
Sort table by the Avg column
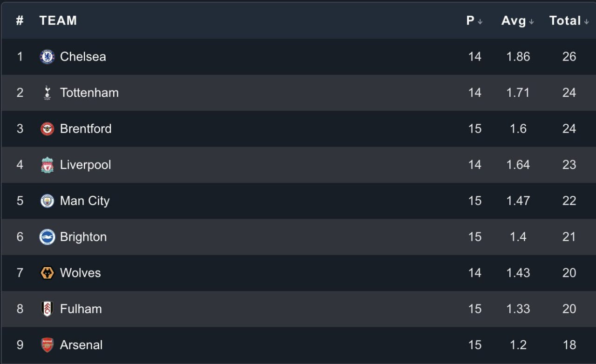pos(517,20)
